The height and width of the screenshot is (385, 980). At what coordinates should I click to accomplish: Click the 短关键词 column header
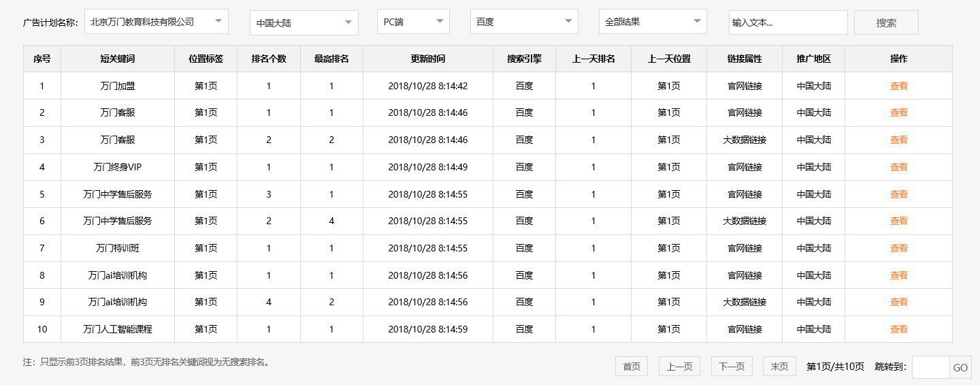pos(118,59)
